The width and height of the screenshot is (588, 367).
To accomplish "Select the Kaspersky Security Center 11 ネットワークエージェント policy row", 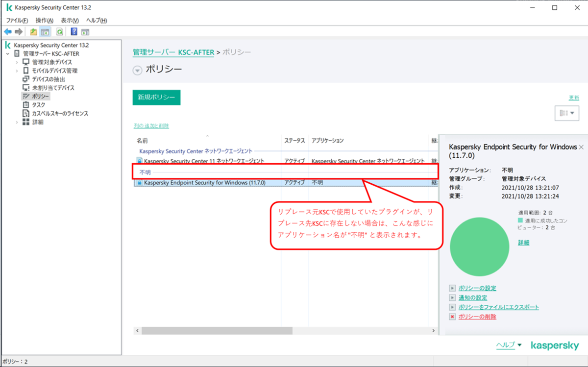I will (286, 161).
